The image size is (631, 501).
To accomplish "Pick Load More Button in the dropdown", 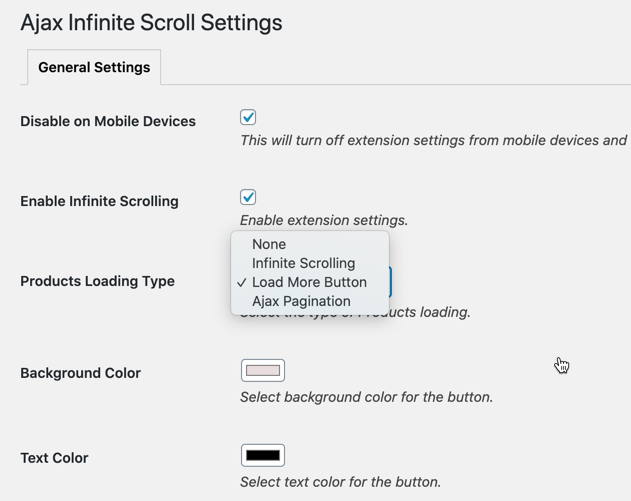I will pyautogui.click(x=309, y=282).
